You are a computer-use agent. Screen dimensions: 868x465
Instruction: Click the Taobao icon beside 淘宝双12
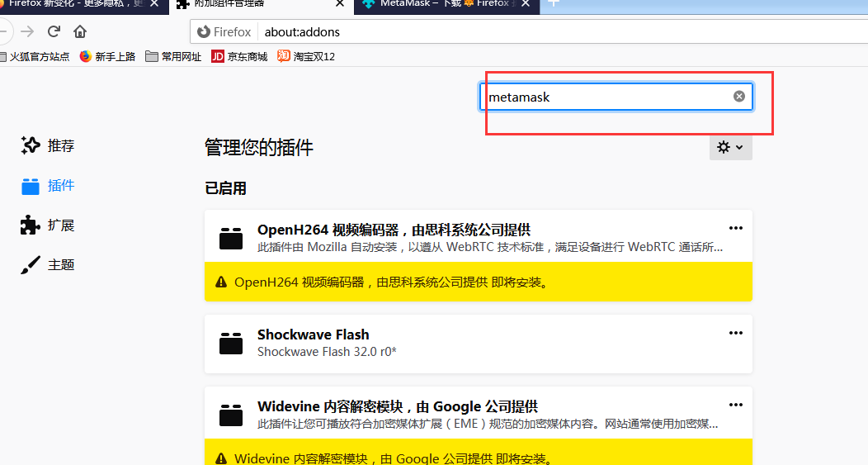point(284,56)
